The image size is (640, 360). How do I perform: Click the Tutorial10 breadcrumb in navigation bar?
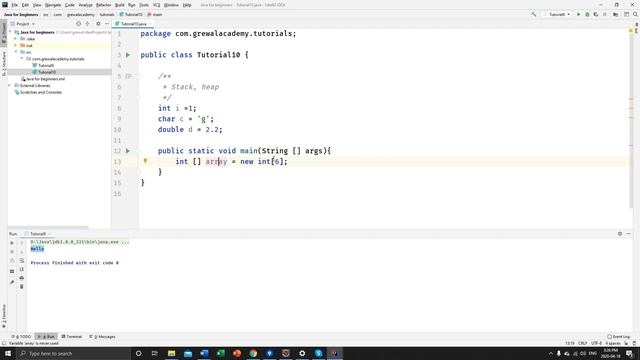pos(131,15)
